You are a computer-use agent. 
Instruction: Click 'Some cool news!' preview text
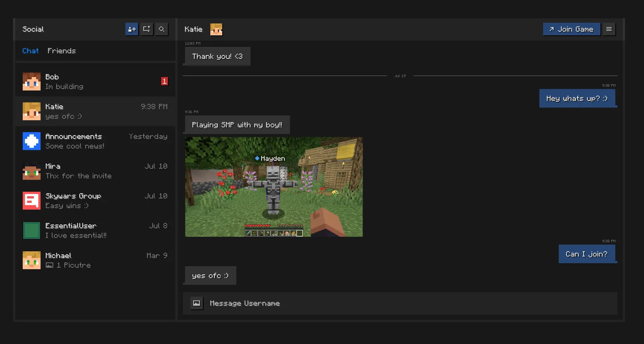pyautogui.click(x=75, y=146)
